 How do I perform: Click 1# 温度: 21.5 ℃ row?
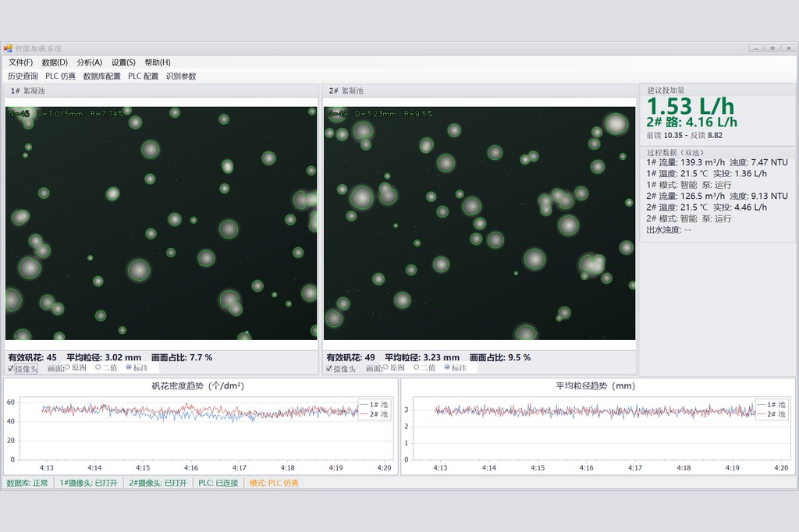(x=707, y=173)
